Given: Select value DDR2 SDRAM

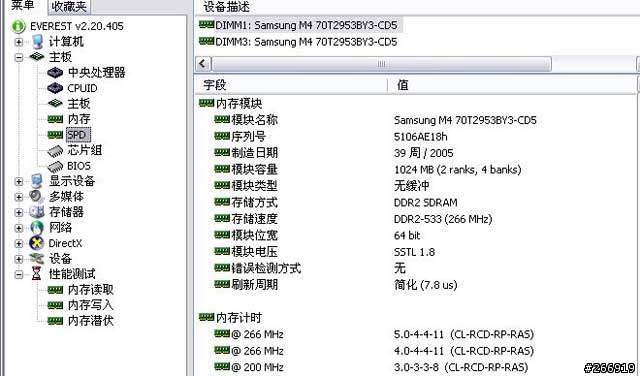Looking at the screenshot, I should [x=426, y=203].
